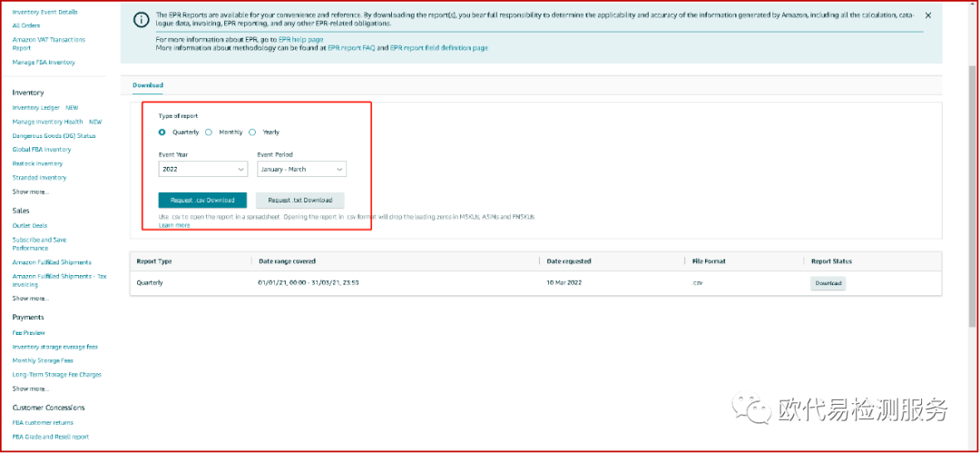The width and height of the screenshot is (980, 453).
Task: Click the 10 Mar 2022 date cell
Action: [564, 283]
